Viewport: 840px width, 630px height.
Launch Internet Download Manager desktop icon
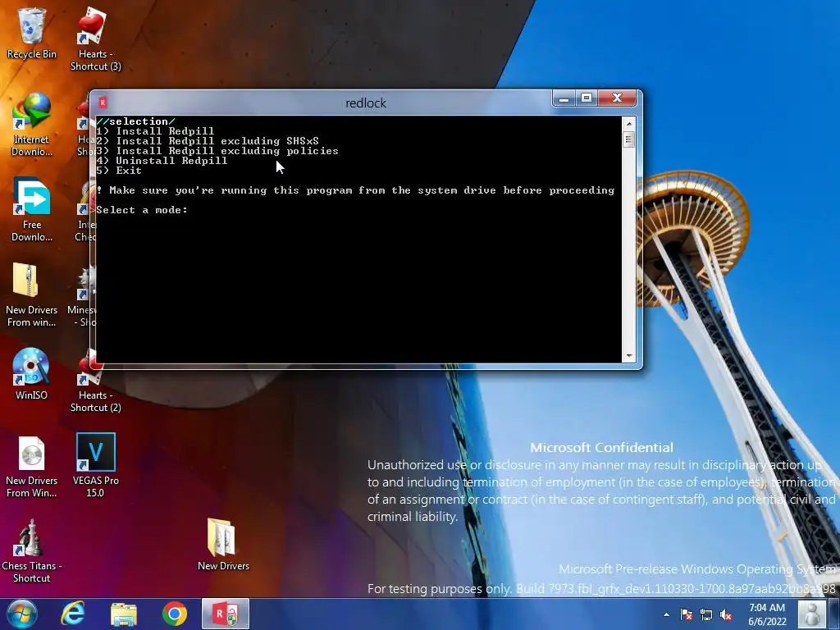(x=32, y=125)
